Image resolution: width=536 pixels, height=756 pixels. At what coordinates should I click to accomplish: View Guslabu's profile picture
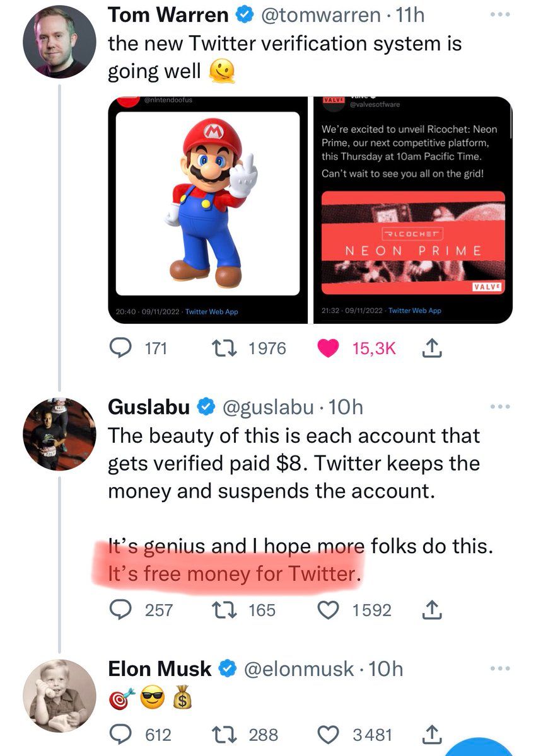pos(59,435)
